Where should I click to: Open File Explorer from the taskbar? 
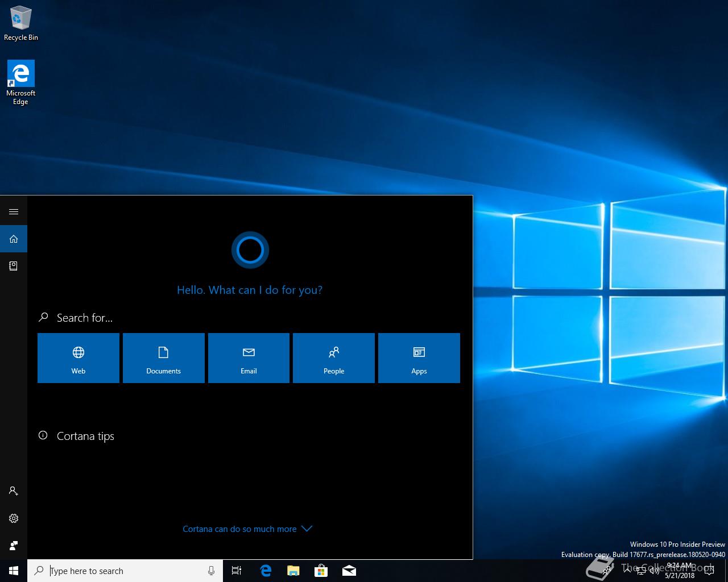click(x=293, y=571)
